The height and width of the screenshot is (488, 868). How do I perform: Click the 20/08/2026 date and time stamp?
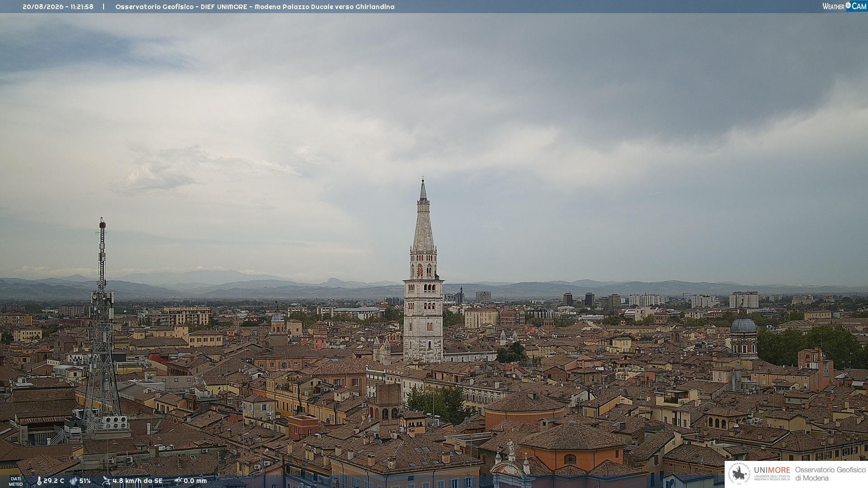pyautogui.click(x=58, y=7)
